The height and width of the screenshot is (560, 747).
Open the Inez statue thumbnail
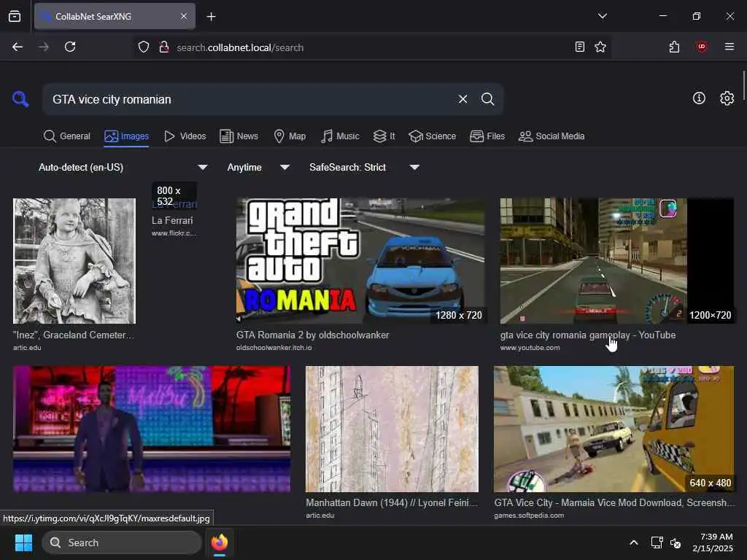(x=74, y=261)
